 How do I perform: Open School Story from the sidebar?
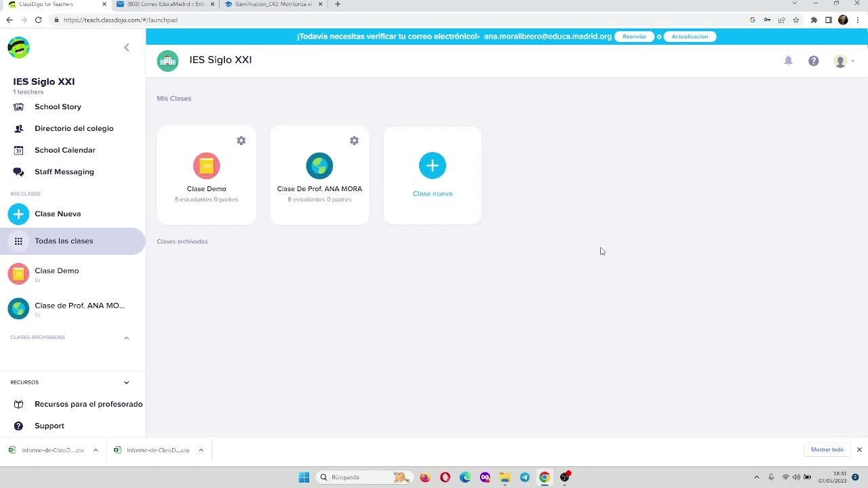58,106
